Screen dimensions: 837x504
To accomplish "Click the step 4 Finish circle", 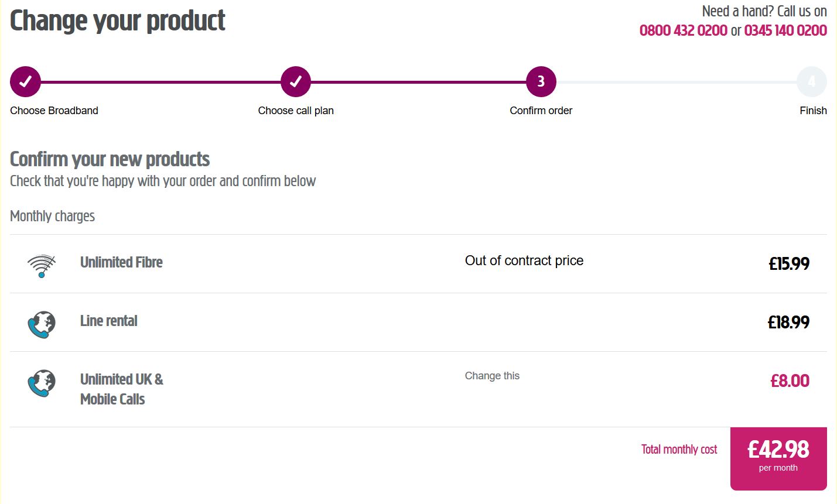I will click(x=811, y=82).
